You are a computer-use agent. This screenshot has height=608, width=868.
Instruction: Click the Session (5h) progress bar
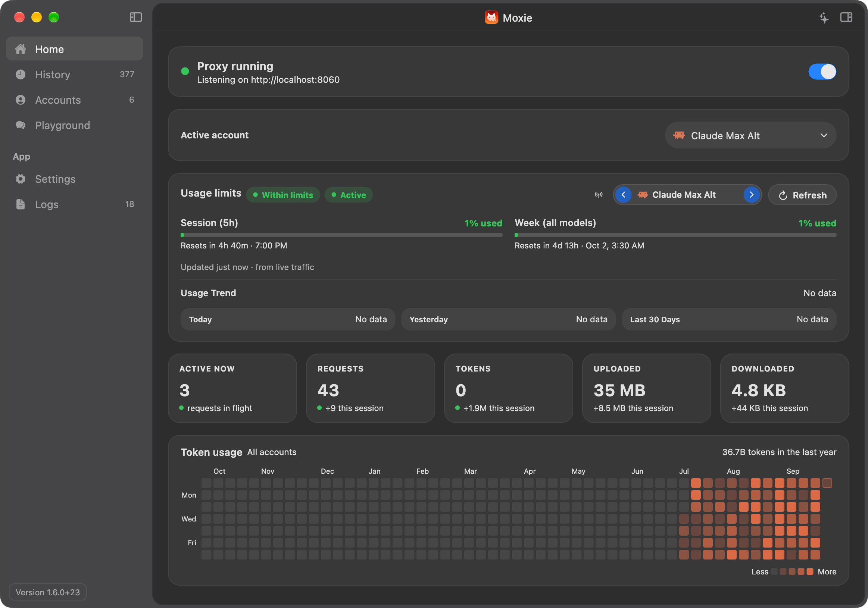(341, 235)
